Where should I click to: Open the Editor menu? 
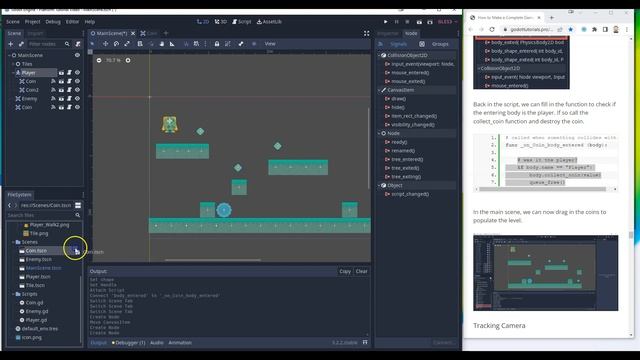tap(72, 22)
